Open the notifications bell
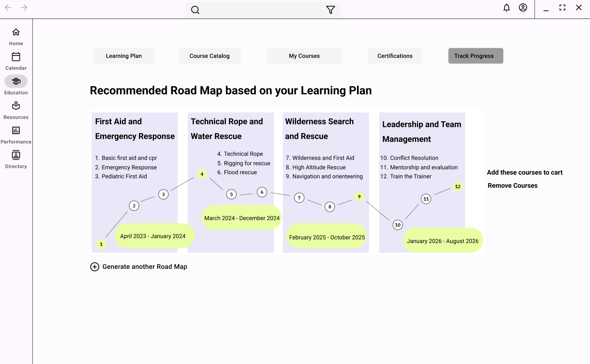Viewport: 590px width, 364px height. 506,8
